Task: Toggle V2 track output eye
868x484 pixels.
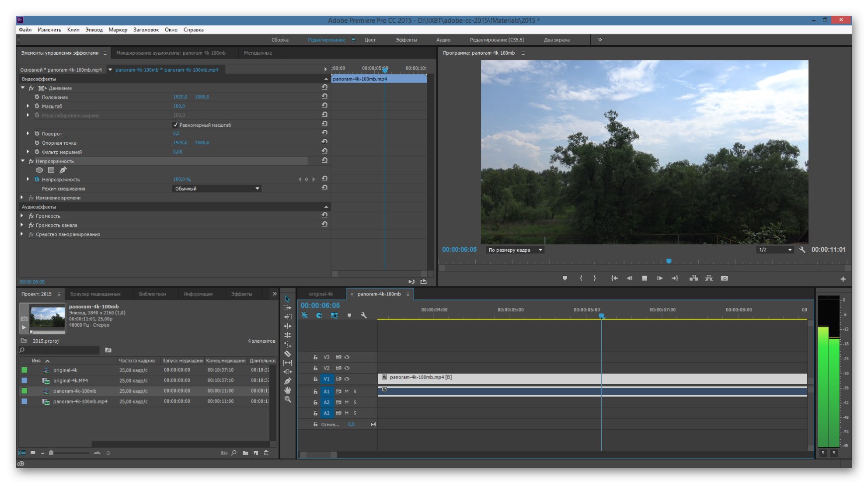Action: click(347, 368)
